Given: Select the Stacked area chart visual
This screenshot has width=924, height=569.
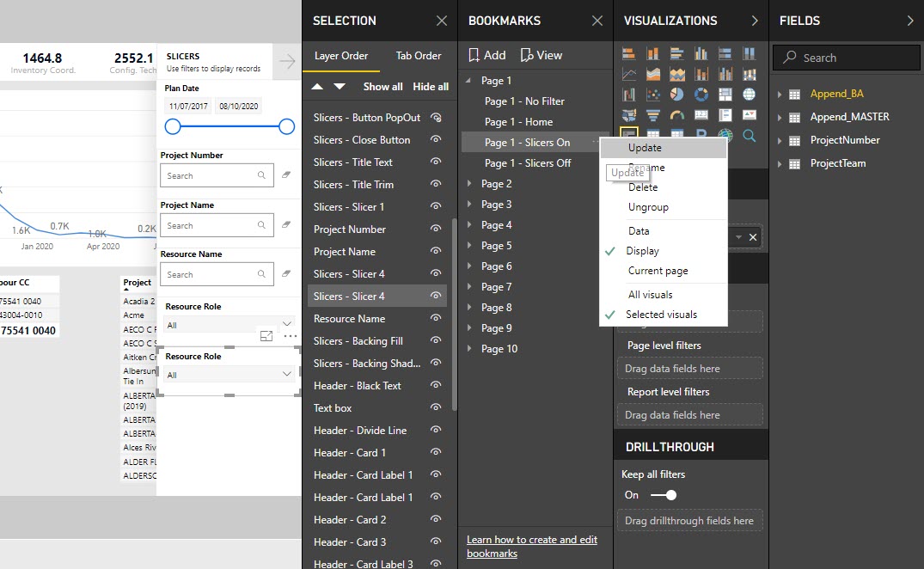Looking at the screenshot, I should (677, 74).
